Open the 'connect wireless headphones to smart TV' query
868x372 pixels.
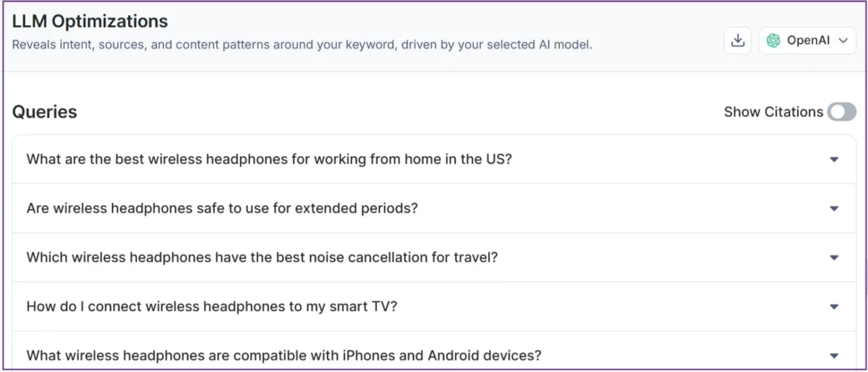pos(212,307)
